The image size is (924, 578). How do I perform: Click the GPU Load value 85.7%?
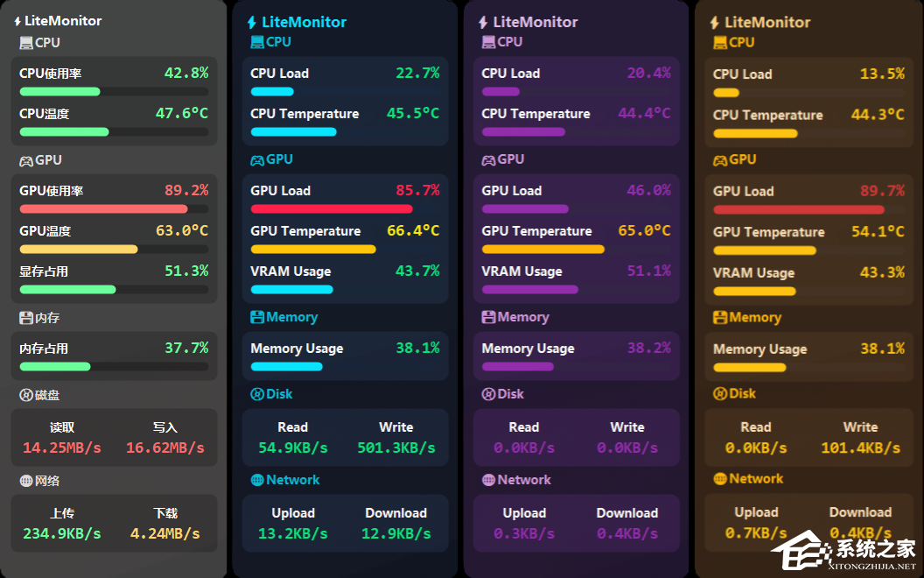pyautogui.click(x=417, y=190)
